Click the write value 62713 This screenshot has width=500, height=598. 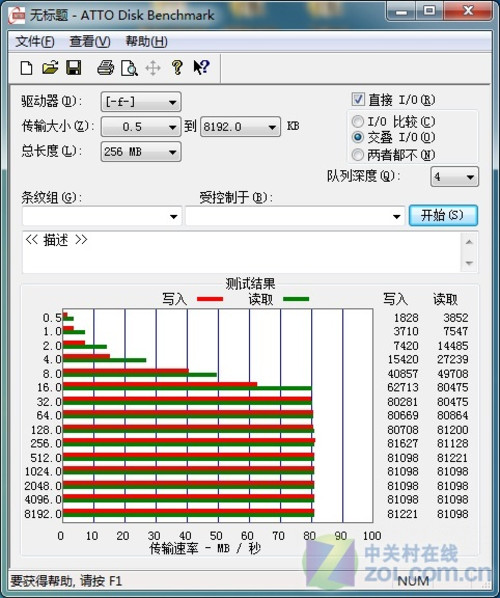(403, 387)
